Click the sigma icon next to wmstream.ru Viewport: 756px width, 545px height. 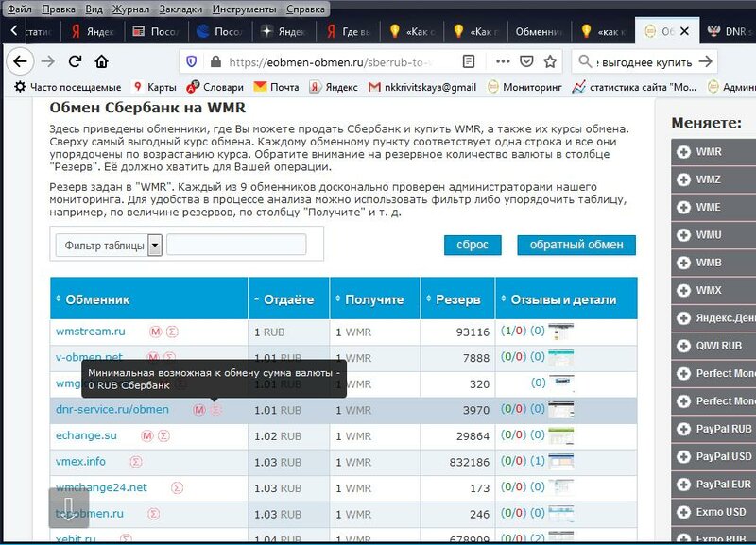tap(172, 332)
